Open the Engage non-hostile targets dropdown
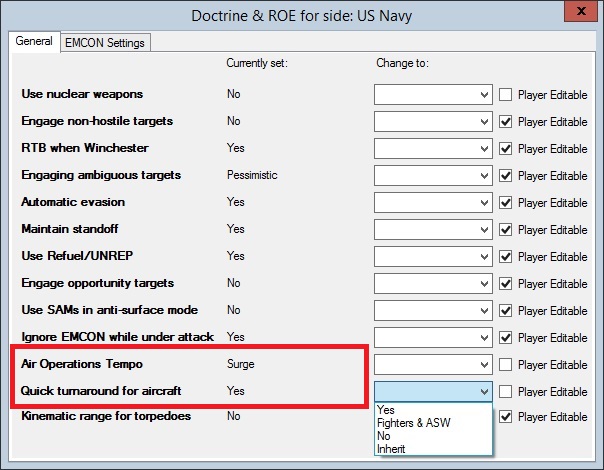This screenshot has height=470, width=604. coord(433,122)
